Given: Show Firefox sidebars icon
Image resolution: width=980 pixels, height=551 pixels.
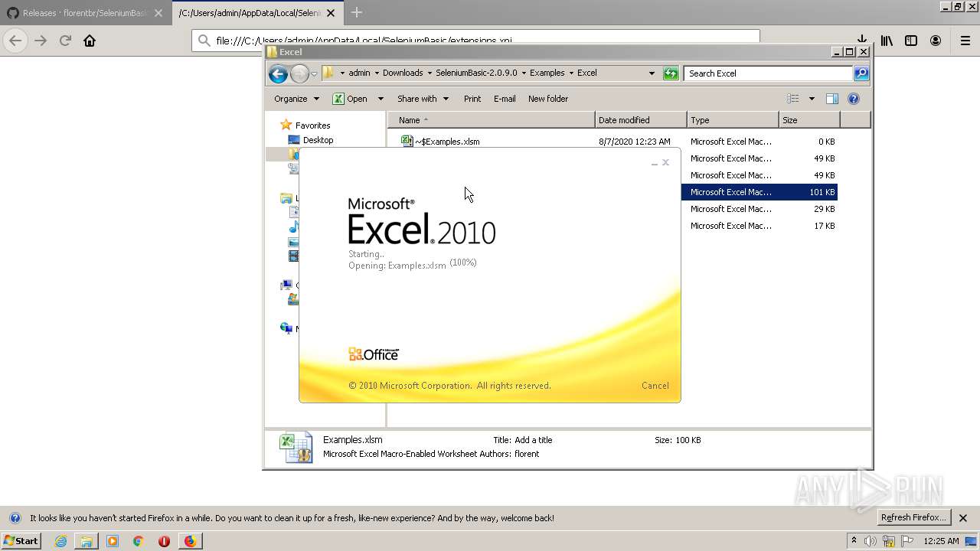Looking at the screenshot, I should [x=911, y=41].
